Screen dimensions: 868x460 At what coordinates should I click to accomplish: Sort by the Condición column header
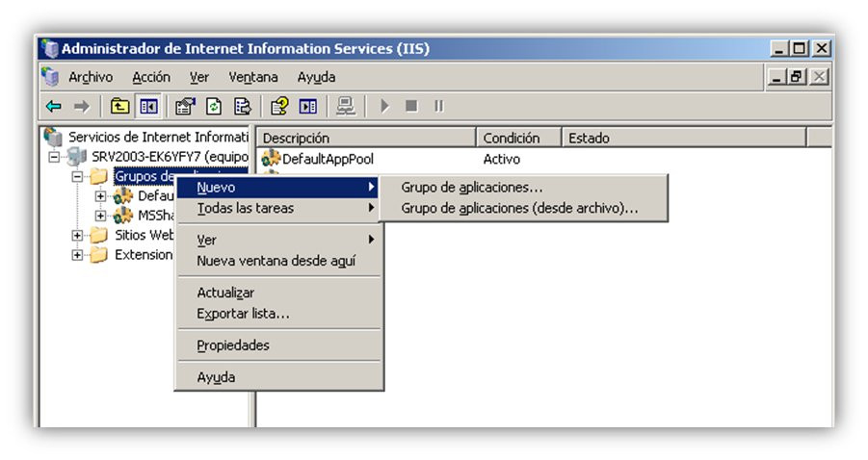tap(518, 138)
